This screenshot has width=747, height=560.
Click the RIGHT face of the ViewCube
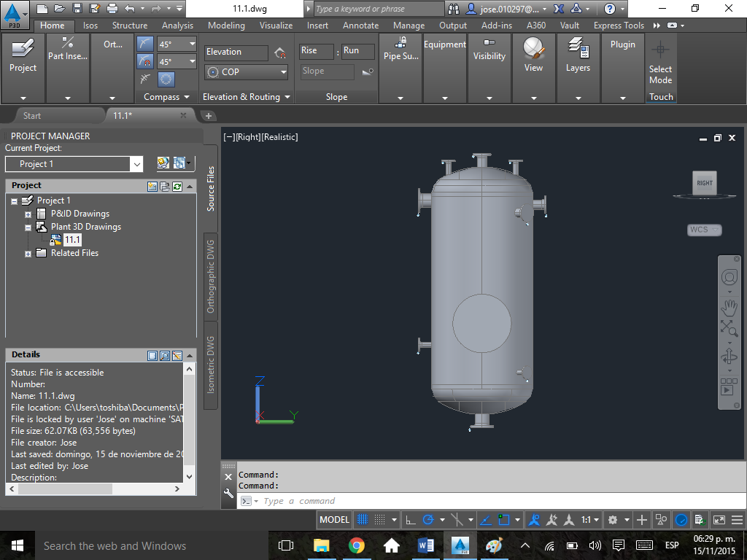pos(705,183)
